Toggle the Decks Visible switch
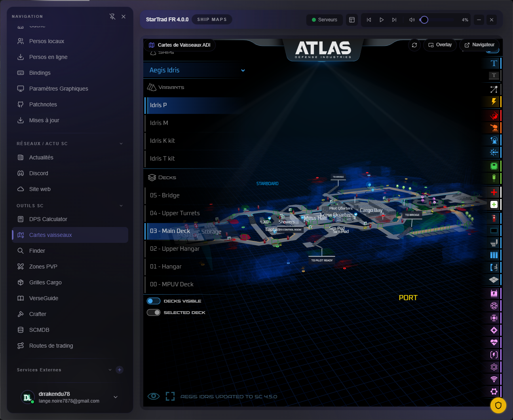This screenshot has height=420, width=513. [154, 301]
